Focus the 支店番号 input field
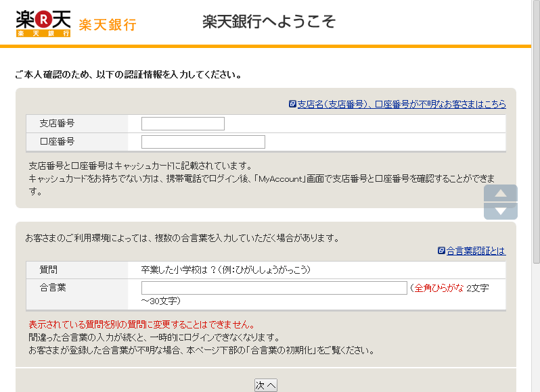This screenshot has height=392, width=540. pyautogui.click(x=183, y=124)
